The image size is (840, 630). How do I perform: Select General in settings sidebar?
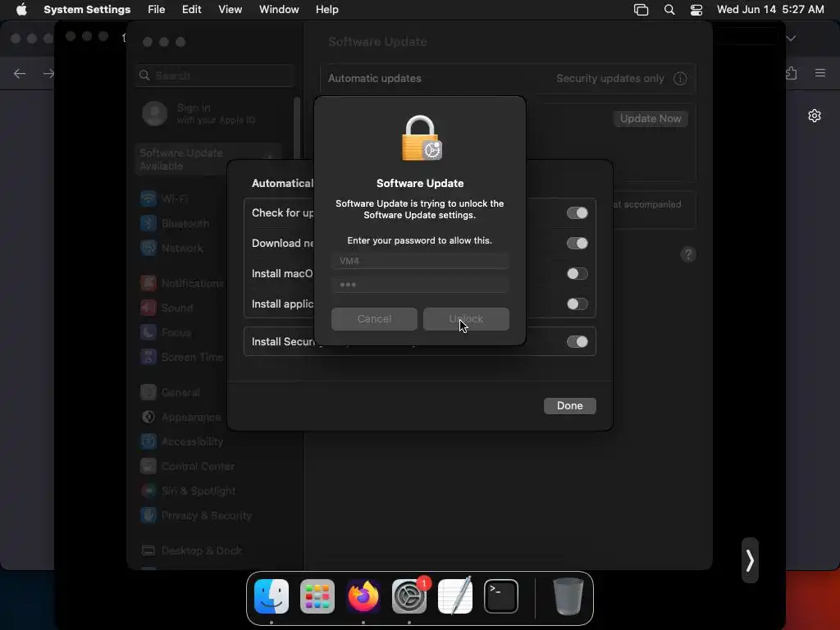pyautogui.click(x=170, y=393)
